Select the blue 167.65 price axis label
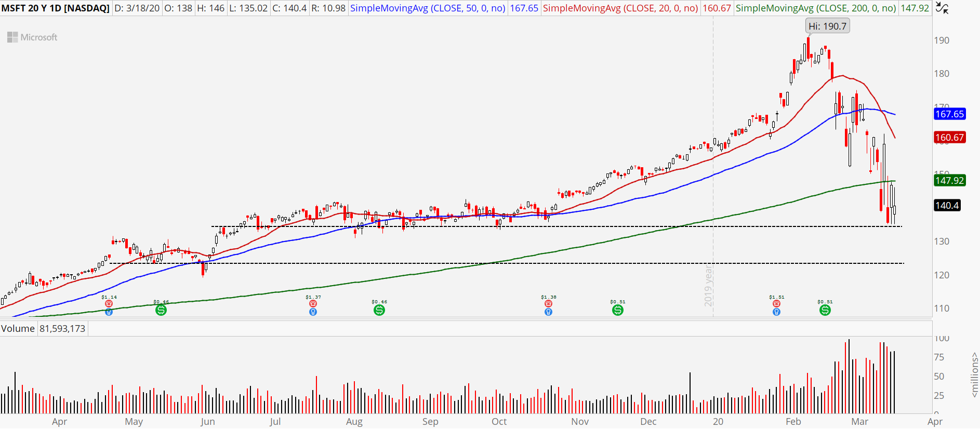This screenshot has height=429, width=980. coord(949,114)
